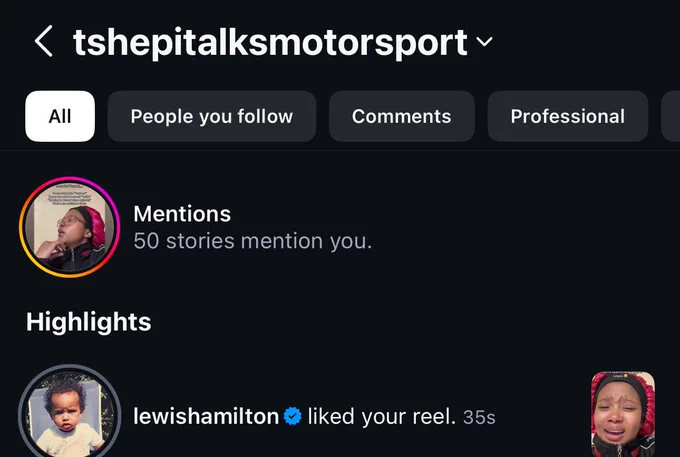680x457 pixels.
Task: Select the All filter chip
Action: [60, 116]
